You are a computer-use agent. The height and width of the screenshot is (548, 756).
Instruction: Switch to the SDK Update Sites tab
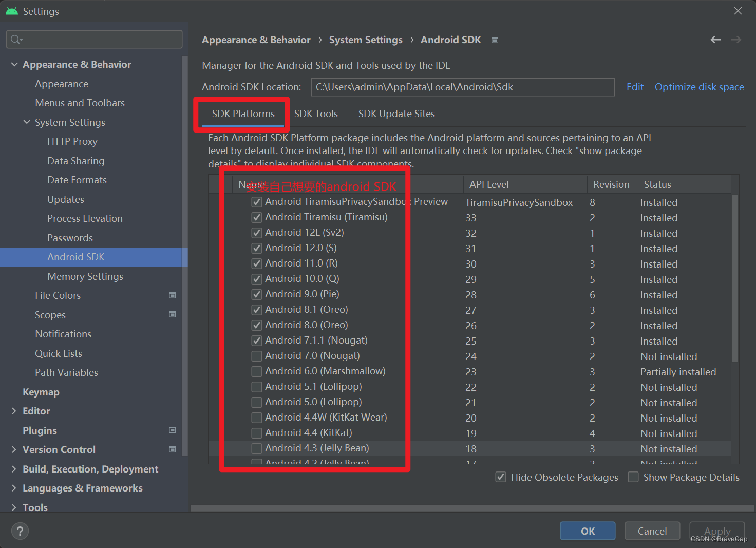(396, 114)
